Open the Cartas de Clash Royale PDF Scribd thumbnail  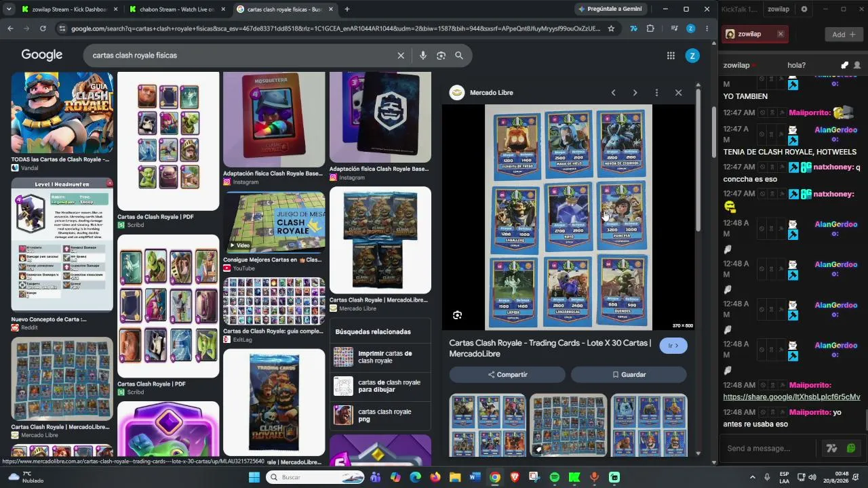pos(168,142)
